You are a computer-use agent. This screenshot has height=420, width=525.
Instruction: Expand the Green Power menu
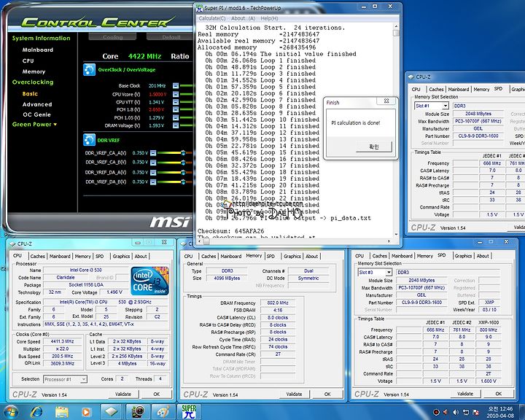[x=34, y=124]
